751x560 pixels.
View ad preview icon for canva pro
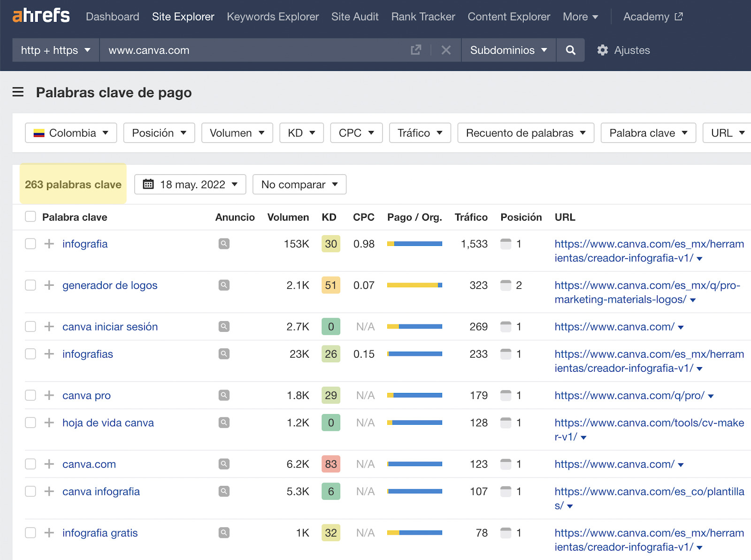point(224,395)
